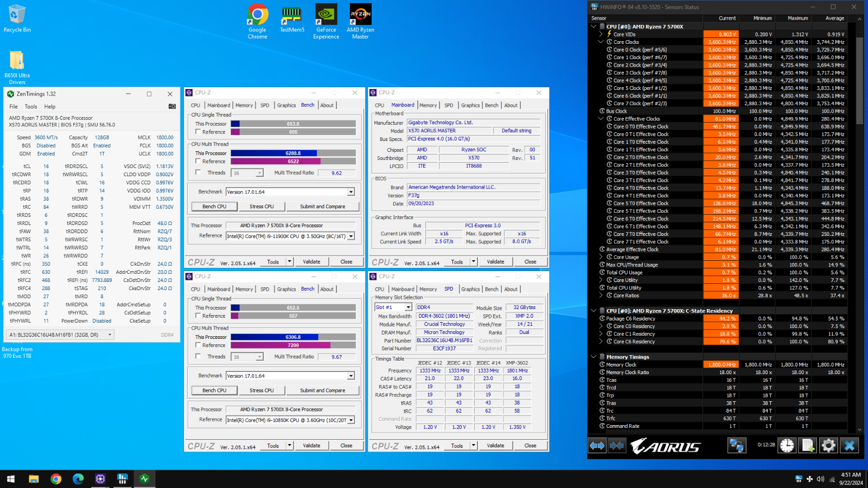
Task: Tick Reference checkbox under 6306.8 multi thread score
Action: point(198,345)
